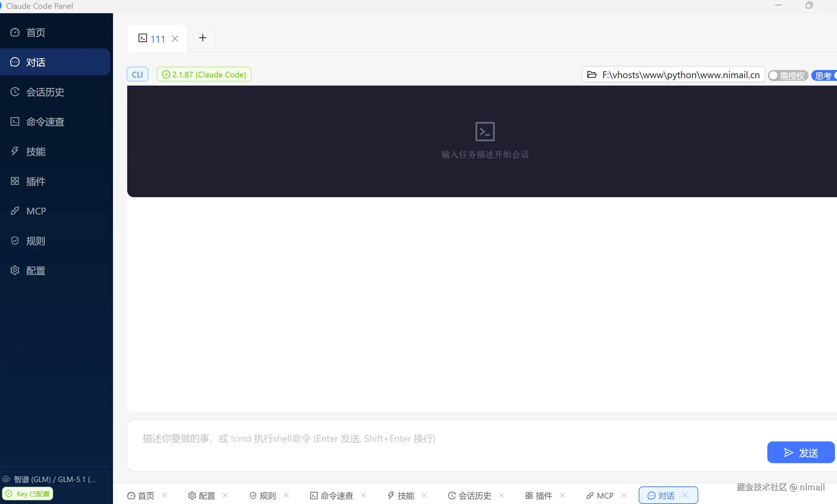
Task: Open 插件 grid item in sidebar
Action: click(x=36, y=181)
